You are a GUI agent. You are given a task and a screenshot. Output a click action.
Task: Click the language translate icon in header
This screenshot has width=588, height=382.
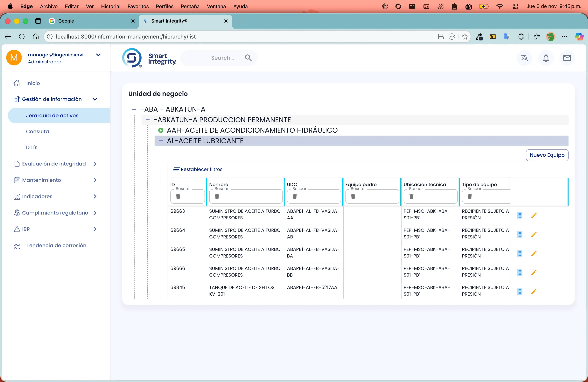[x=524, y=58]
